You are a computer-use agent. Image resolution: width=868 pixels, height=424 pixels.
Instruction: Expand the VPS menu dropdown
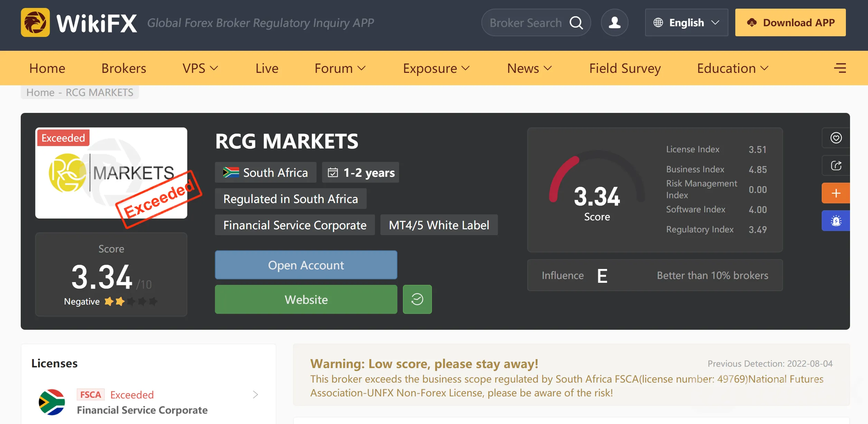pyautogui.click(x=200, y=68)
